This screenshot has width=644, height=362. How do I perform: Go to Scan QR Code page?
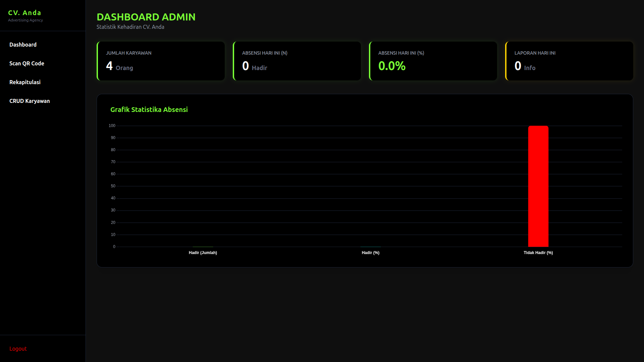pos(27,63)
